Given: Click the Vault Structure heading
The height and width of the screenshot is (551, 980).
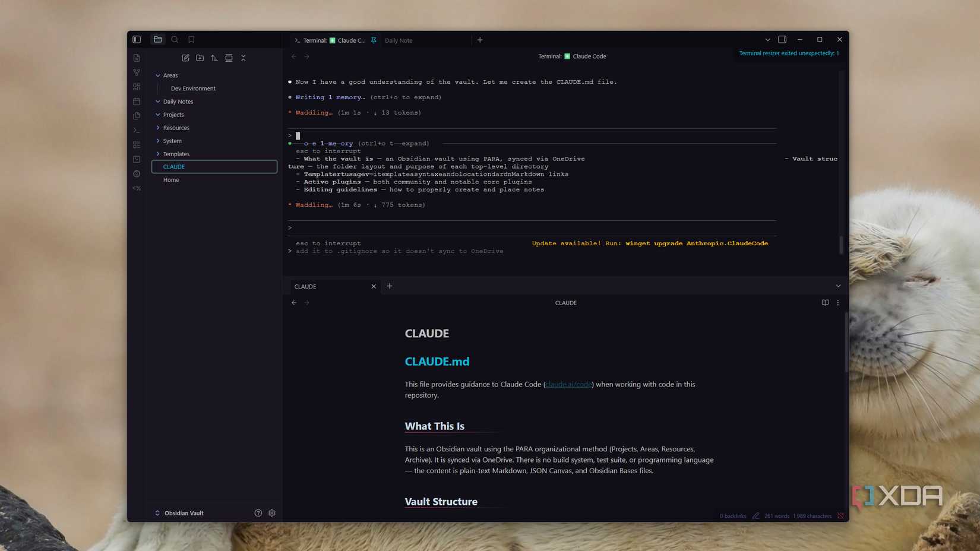Looking at the screenshot, I should pyautogui.click(x=441, y=502).
